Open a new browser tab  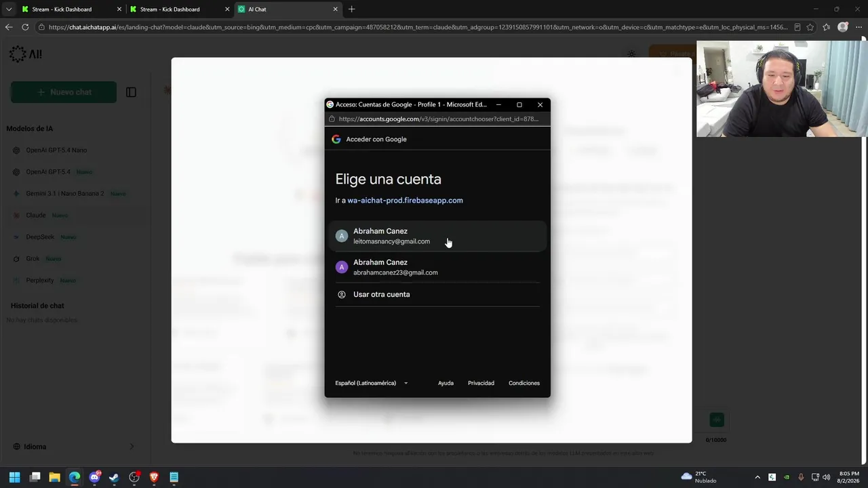click(351, 9)
